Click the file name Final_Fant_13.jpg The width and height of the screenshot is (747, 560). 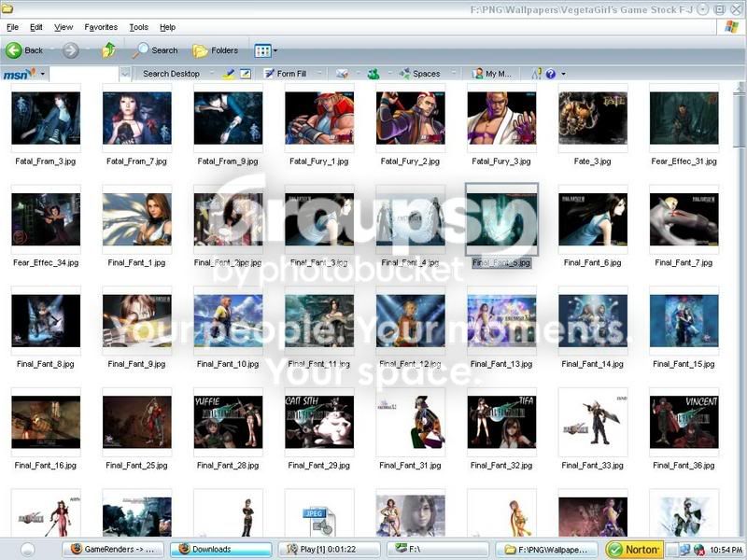click(501, 364)
